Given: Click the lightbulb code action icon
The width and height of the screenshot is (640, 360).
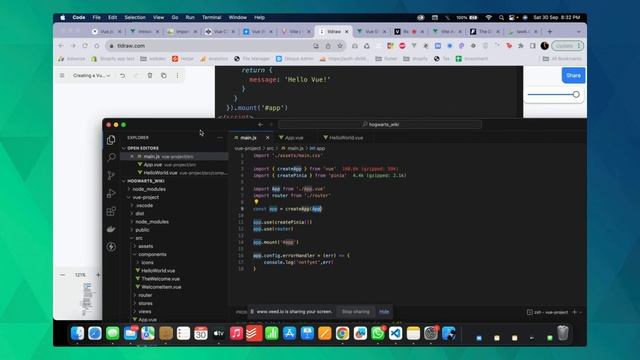Looking at the screenshot, I should (256, 202).
